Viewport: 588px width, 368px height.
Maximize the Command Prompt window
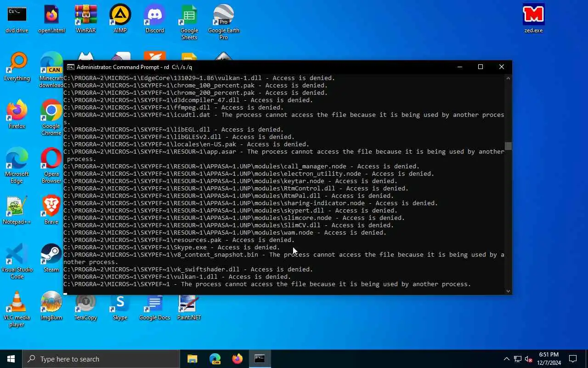click(x=481, y=67)
